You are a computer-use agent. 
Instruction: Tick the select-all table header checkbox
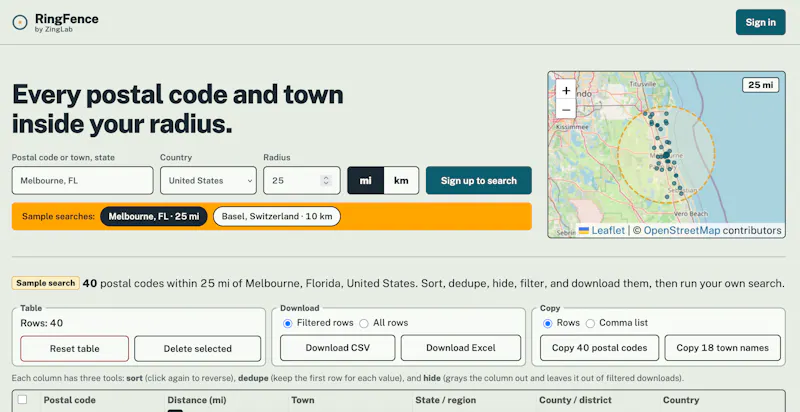click(22, 399)
